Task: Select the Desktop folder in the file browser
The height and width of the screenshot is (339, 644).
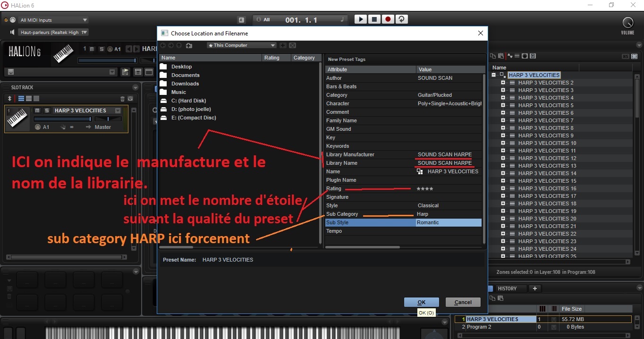Action: click(x=181, y=67)
